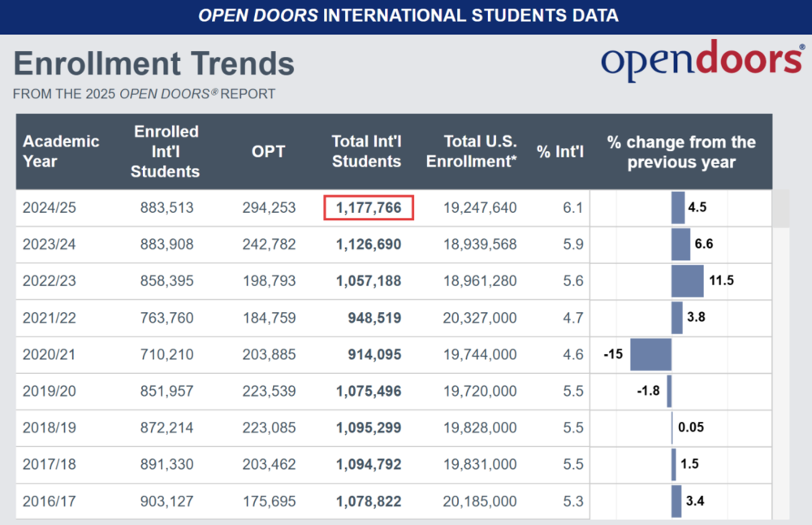Click the Total Int'l Students header
This screenshot has height=525, width=812.
(x=366, y=151)
